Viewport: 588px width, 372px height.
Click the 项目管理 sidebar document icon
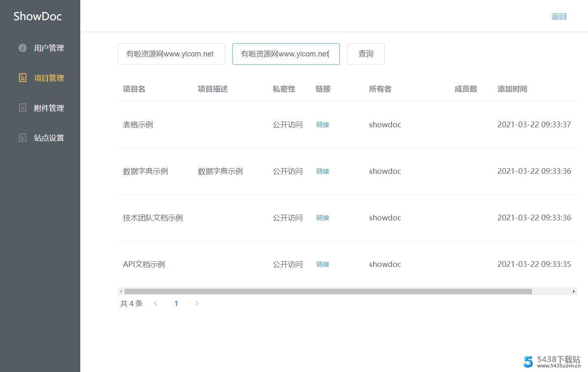[x=23, y=78]
